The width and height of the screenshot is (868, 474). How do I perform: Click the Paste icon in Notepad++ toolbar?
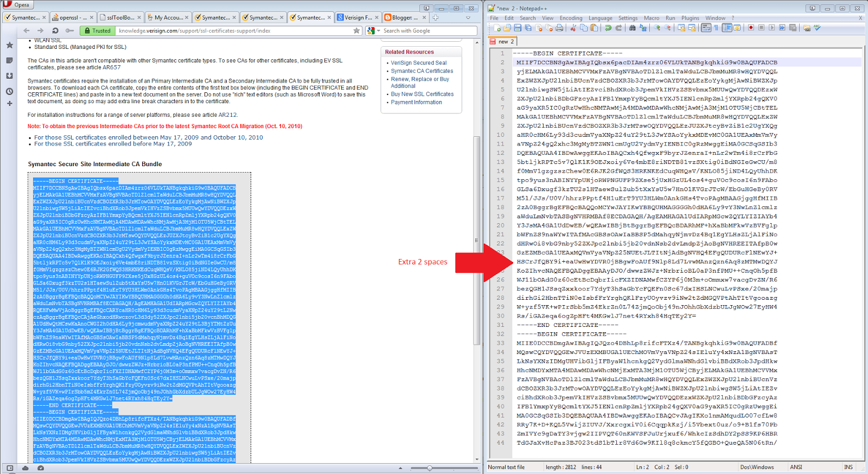[594, 28]
